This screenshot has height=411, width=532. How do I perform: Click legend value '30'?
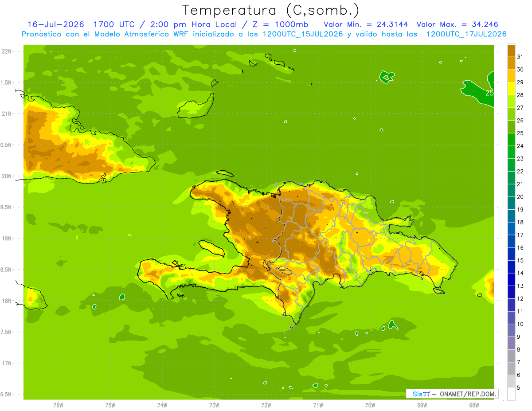tap(520, 70)
